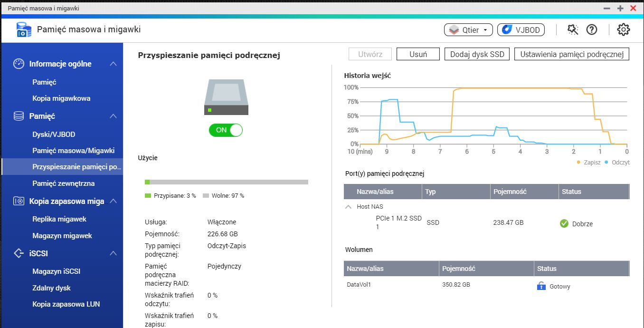Click the disabled Utwórz button

(370, 54)
